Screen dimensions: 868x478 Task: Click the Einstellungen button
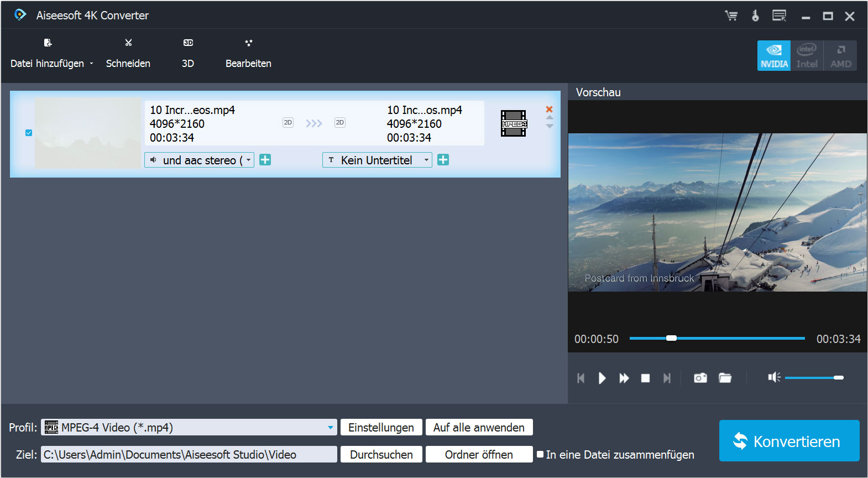[381, 427]
